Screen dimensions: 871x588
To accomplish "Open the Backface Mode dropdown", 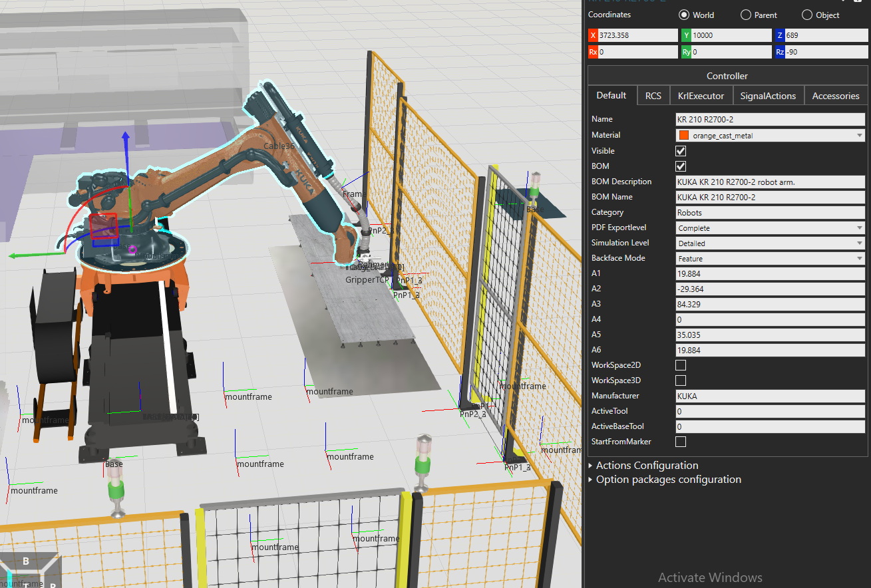I will pyautogui.click(x=770, y=258).
